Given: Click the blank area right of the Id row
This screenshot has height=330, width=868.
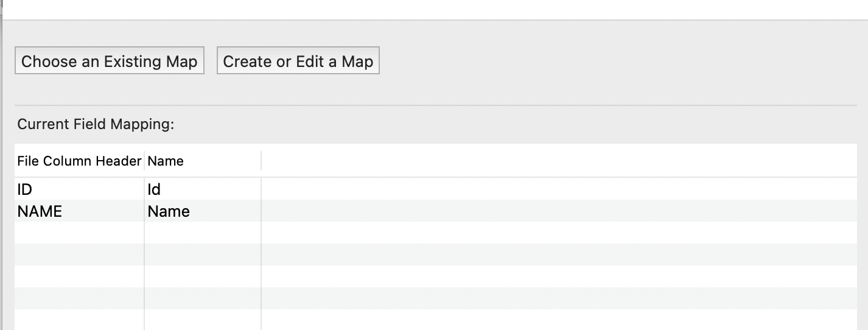Looking at the screenshot, I should pyautogui.click(x=548, y=189).
